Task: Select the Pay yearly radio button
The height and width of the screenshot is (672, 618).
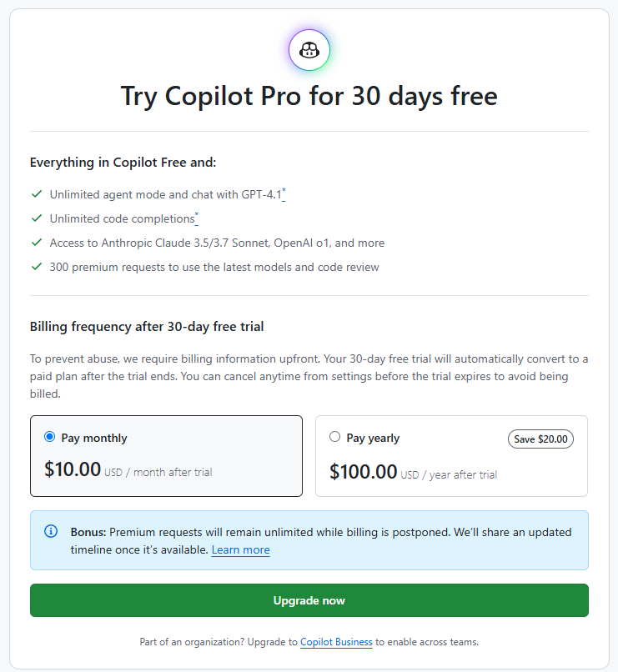Action: coord(334,437)
